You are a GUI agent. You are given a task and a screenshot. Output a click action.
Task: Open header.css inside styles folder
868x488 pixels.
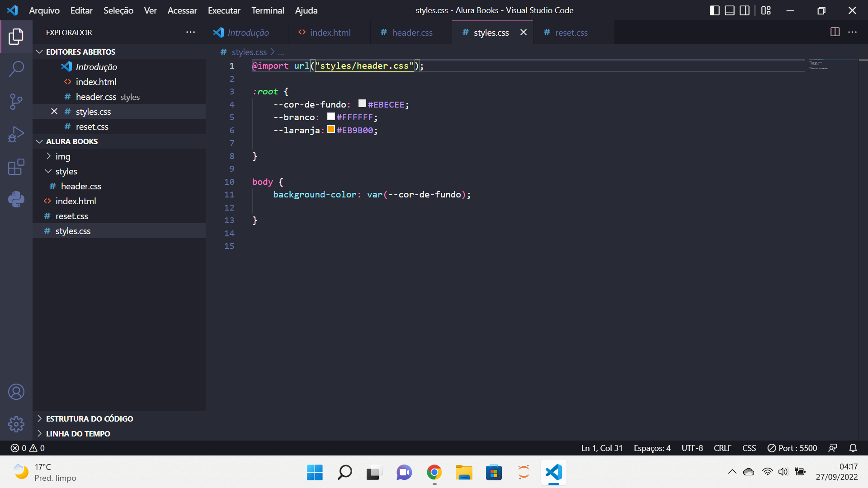coord(120,186)
